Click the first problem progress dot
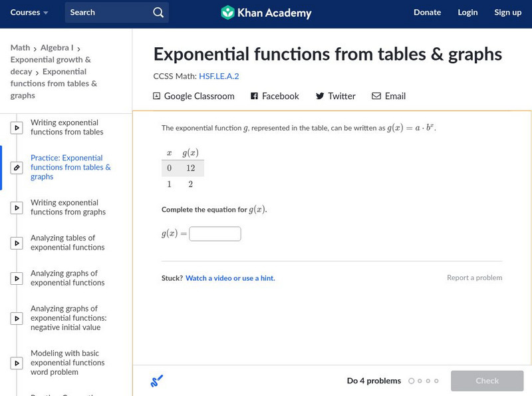532x396 pixels. click(x=412, y=381)
